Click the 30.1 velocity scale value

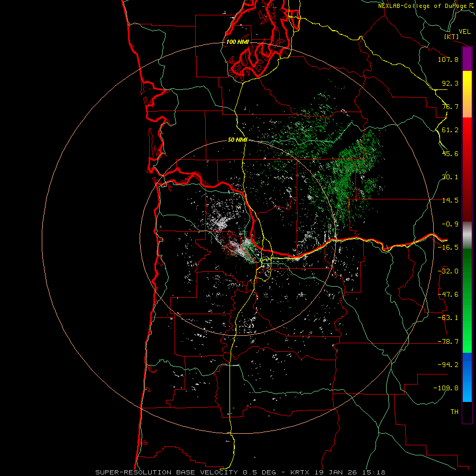click(450, 177)
